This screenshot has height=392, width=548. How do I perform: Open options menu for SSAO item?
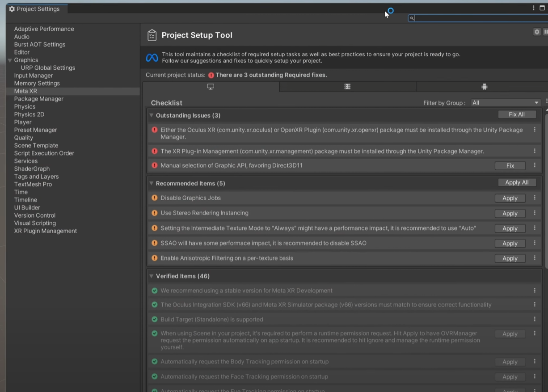pyautogui.click(x=535, y=243)
